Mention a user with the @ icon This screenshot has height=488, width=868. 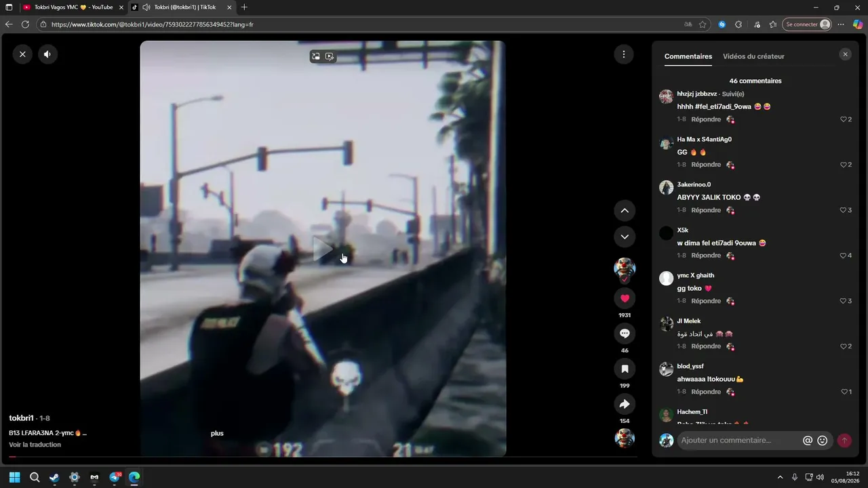(x=808, y=441)
